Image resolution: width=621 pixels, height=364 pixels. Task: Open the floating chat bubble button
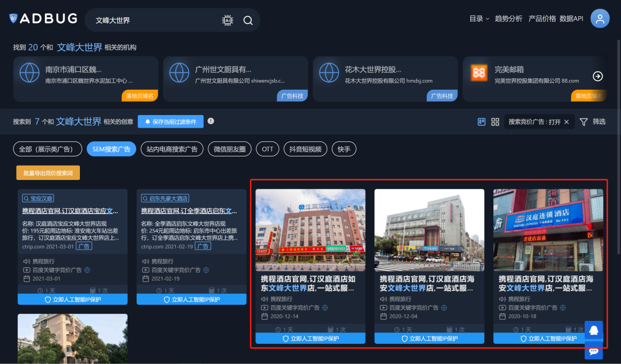593,351
